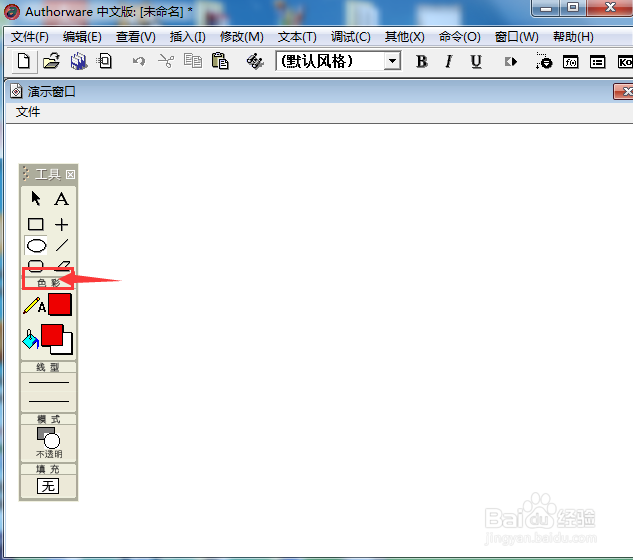The height and width of the screenshot is (560, 633).
Task: Open a file with the Open icon
Action: pyautogui.click(x=52, y=62)
